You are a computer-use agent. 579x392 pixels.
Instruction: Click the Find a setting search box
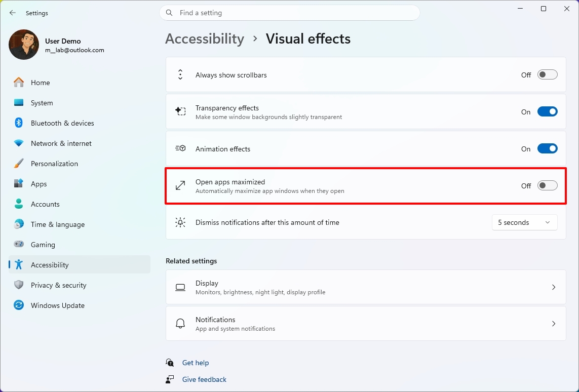290,13
